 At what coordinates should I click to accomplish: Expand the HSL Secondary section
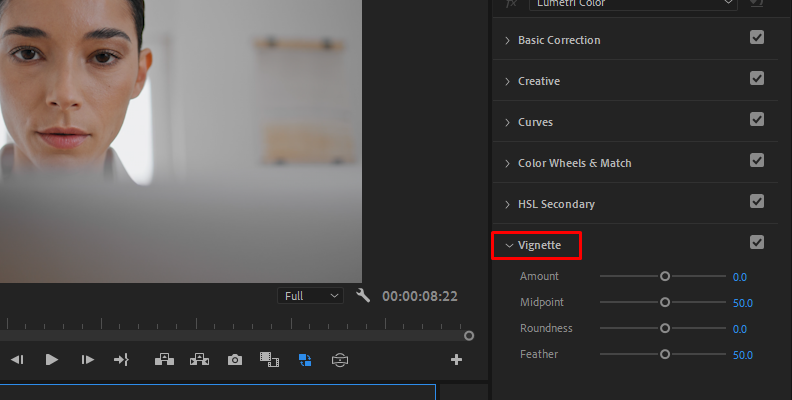point(508,204)
